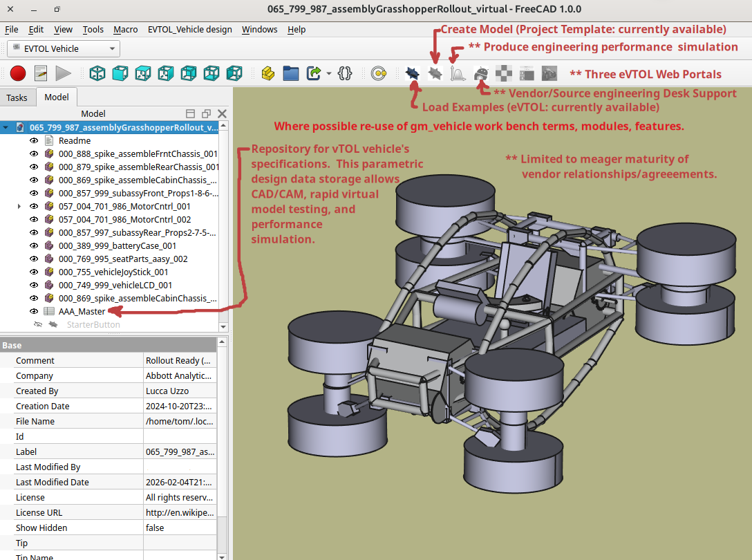Click the red macro record button
Screen dimensions: 752x560
pos(18,73)
